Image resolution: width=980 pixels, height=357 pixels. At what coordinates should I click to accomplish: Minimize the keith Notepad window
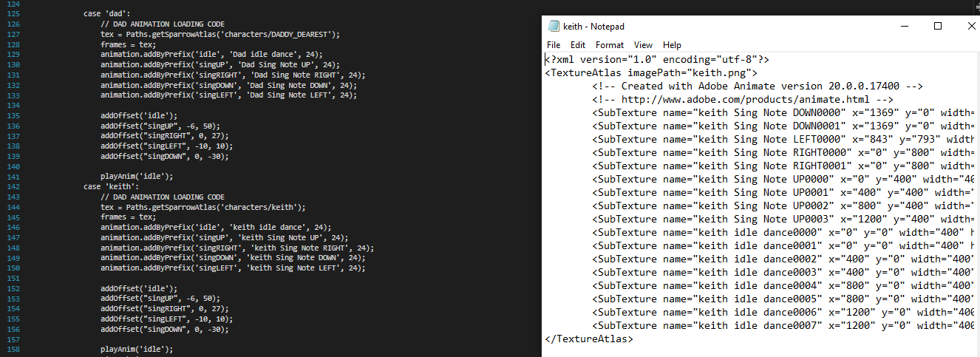[x=904, y=26]
